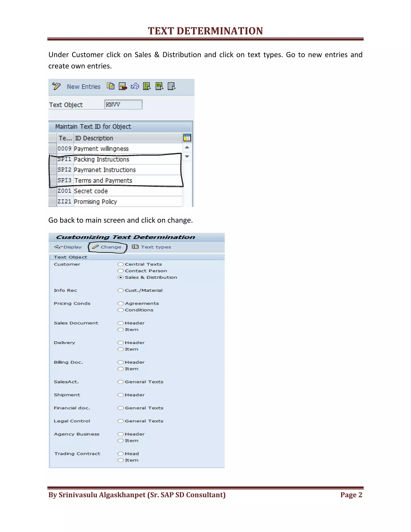Viewport: 411px width, 532px height.
Task: Select the Contact Person radio button
Action: point(121,271)
